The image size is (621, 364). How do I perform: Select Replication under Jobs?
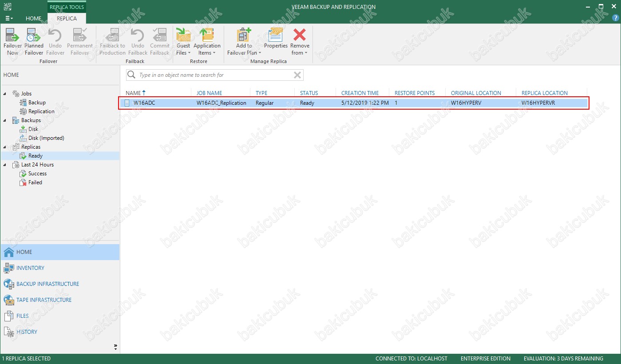(41, 111)
